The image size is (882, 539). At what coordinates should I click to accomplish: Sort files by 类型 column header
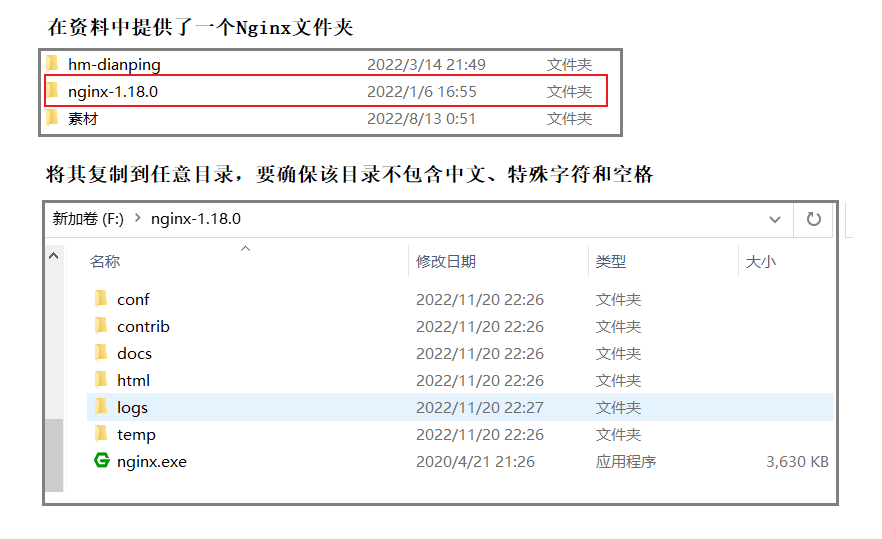click(611, 262)
